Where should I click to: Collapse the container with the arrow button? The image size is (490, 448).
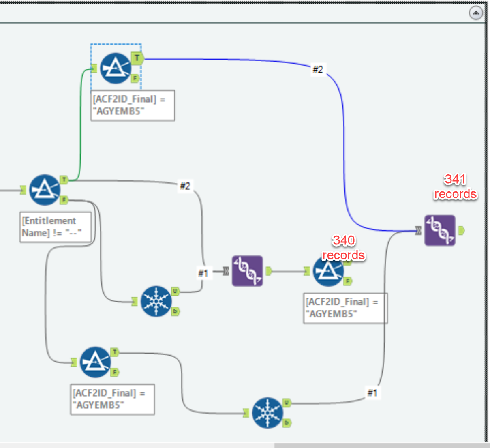[x=475, y=12]
